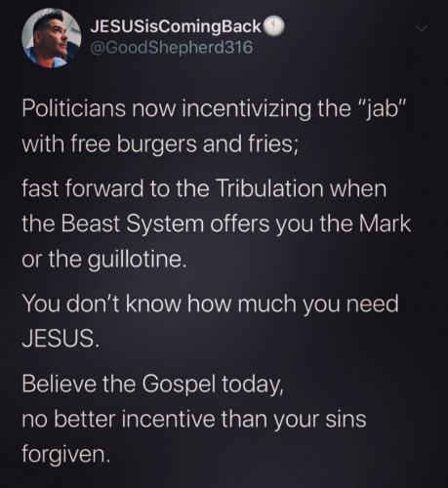
Task: Click the final word "forgiven."
Action: point(66,455)
